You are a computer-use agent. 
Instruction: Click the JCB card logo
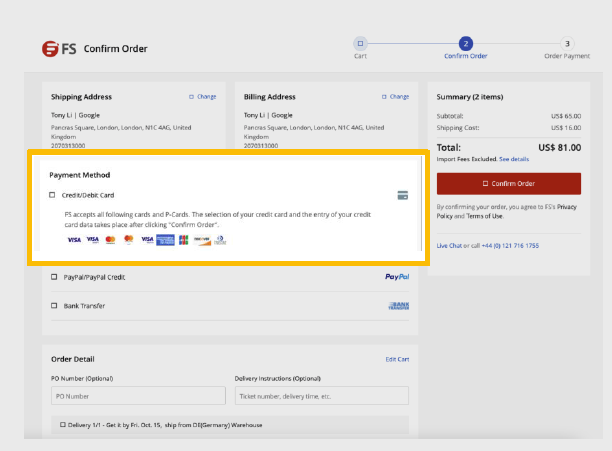pyautogui.click(x=184, y=240)
